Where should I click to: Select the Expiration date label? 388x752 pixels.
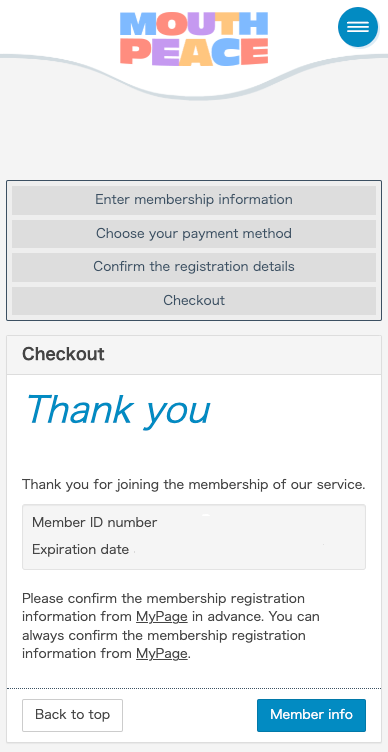[x=81, y=550]
